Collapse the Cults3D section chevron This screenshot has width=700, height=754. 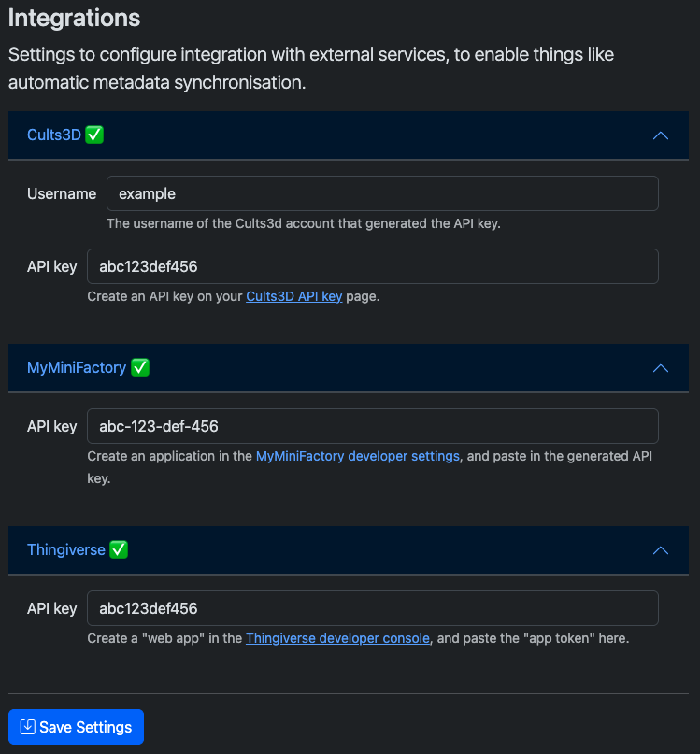tap(661, 135)
